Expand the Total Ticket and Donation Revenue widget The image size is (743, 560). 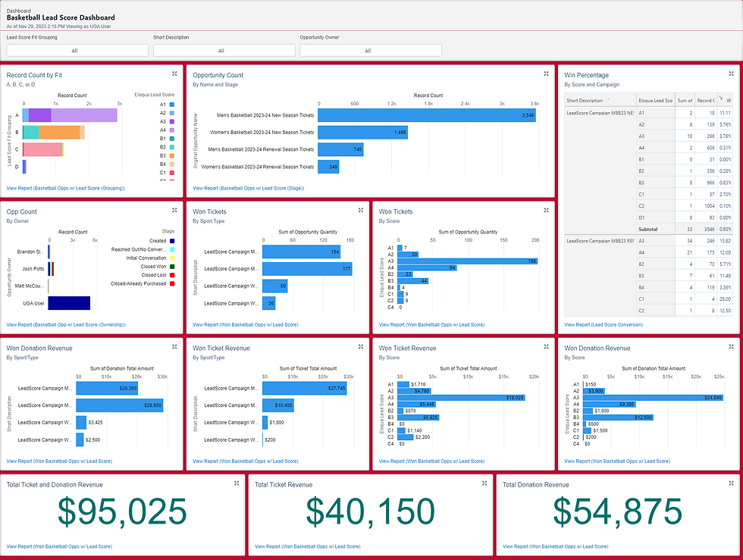coord(237,483)
